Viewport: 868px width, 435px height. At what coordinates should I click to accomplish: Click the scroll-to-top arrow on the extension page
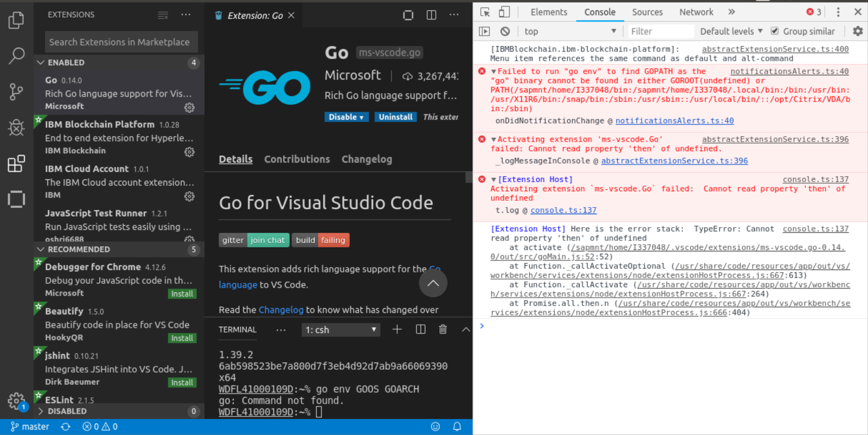pyautogui.click(x=433, y=283)
